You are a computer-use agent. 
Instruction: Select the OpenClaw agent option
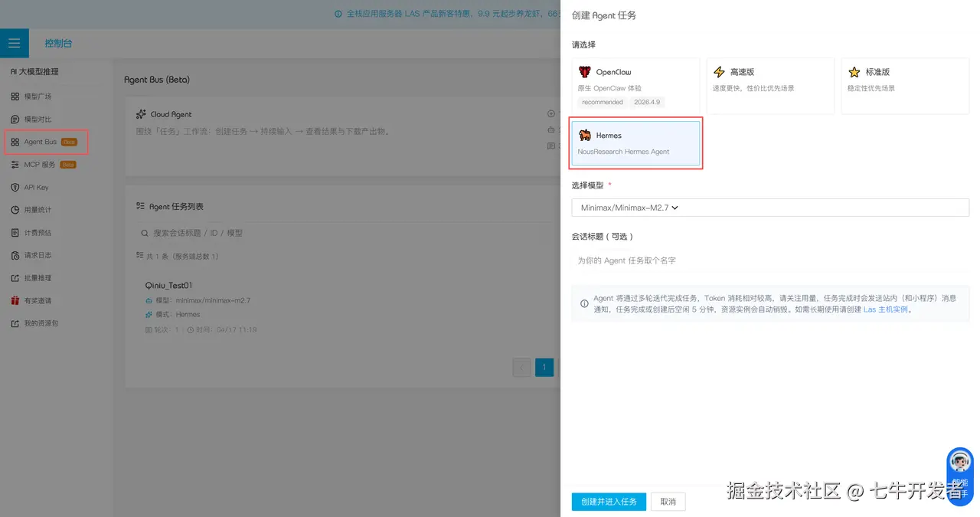click(x=635, y=85)
